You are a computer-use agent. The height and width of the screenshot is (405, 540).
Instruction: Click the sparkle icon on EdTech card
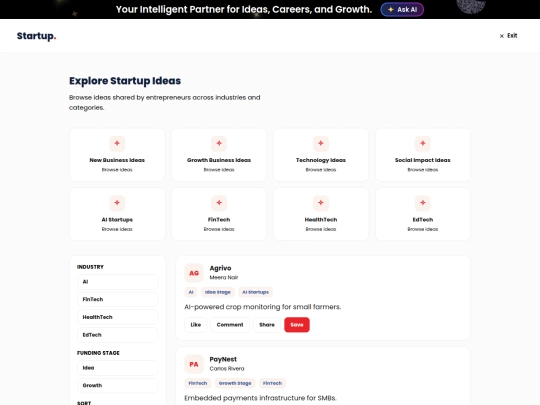click(423, 203)
